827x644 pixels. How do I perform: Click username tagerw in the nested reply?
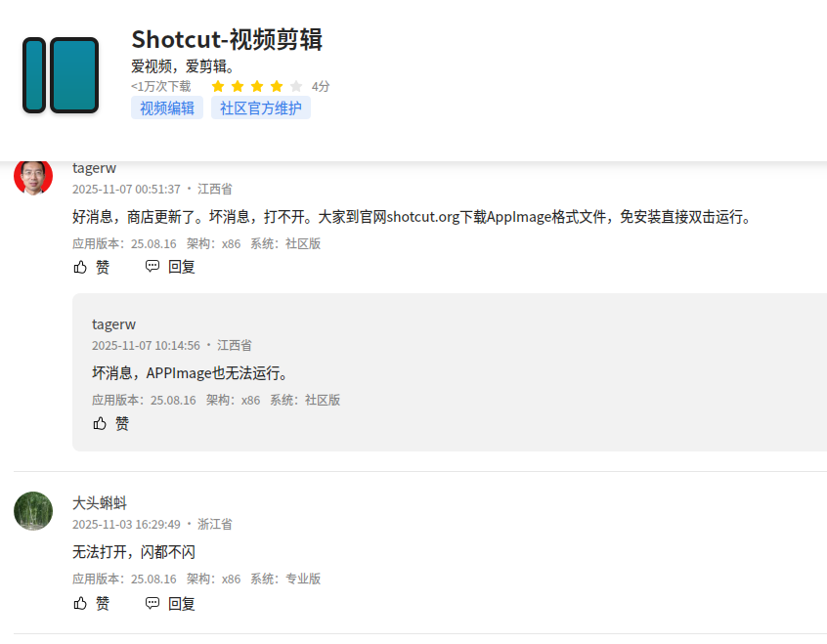(113, 323)
